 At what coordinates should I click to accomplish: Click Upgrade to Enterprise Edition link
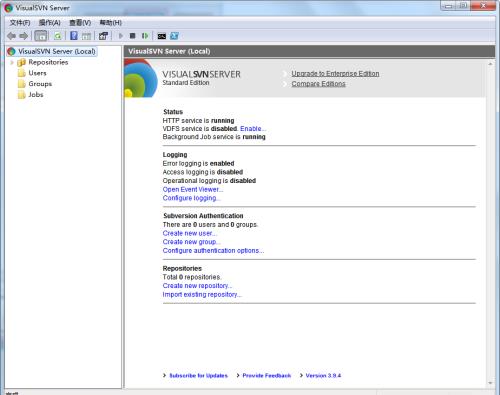click(335, 74)
